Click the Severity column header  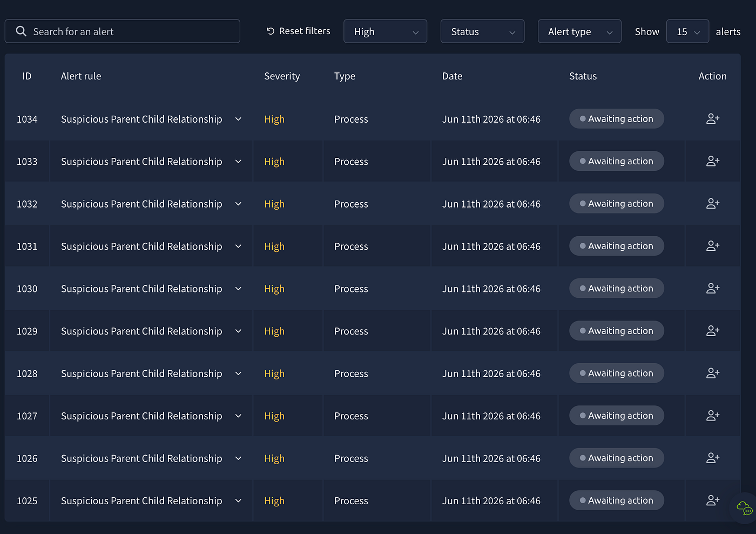point(282,76)
